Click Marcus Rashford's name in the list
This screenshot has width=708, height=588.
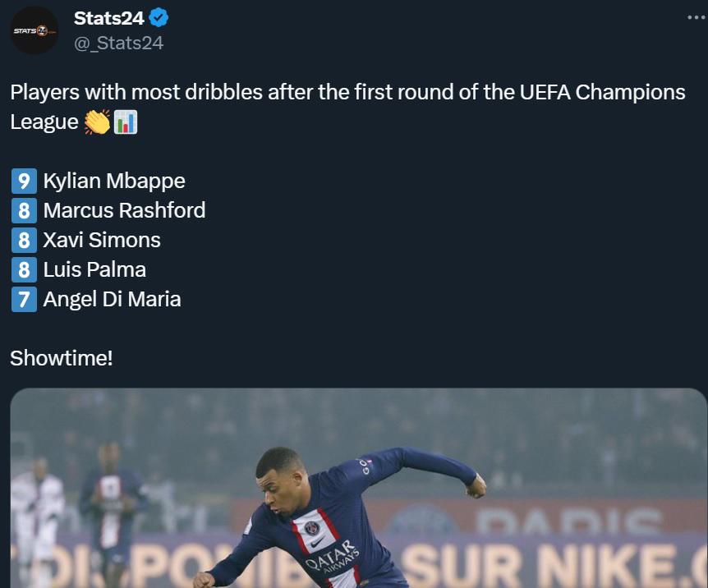(124, 210)
